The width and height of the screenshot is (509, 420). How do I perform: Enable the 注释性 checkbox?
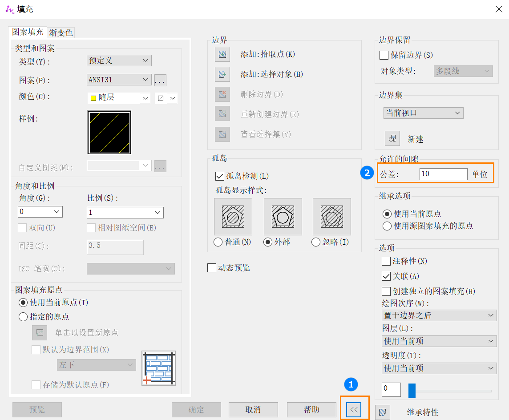386,261
